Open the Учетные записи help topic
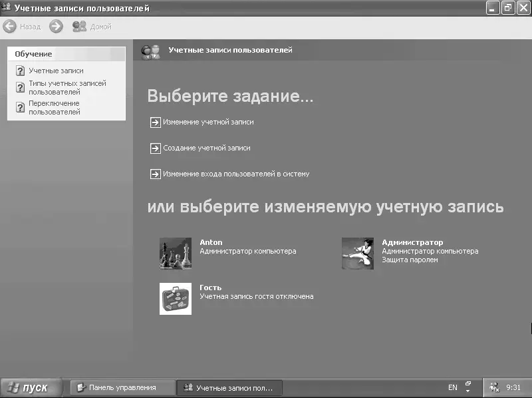 click(56, 71)
